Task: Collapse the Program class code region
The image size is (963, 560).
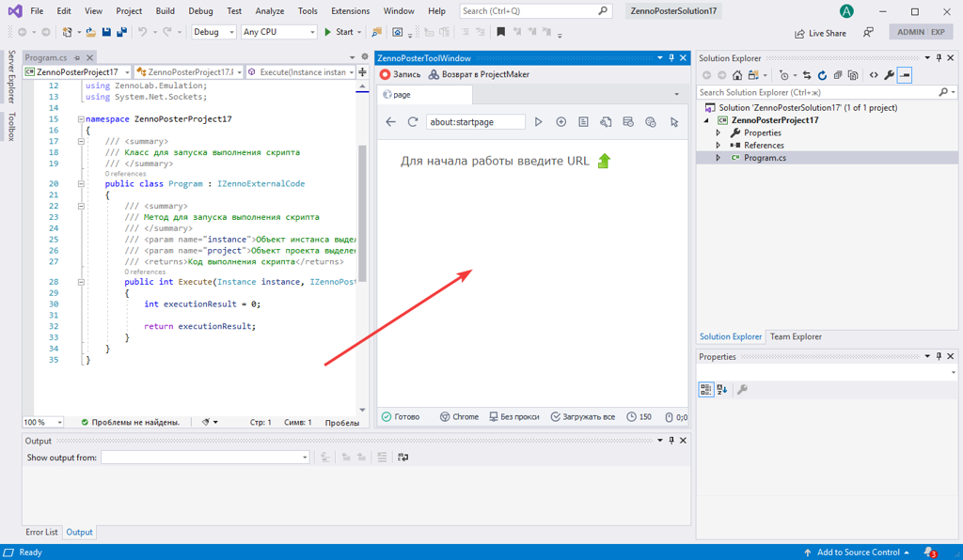Action: (81, 184)
